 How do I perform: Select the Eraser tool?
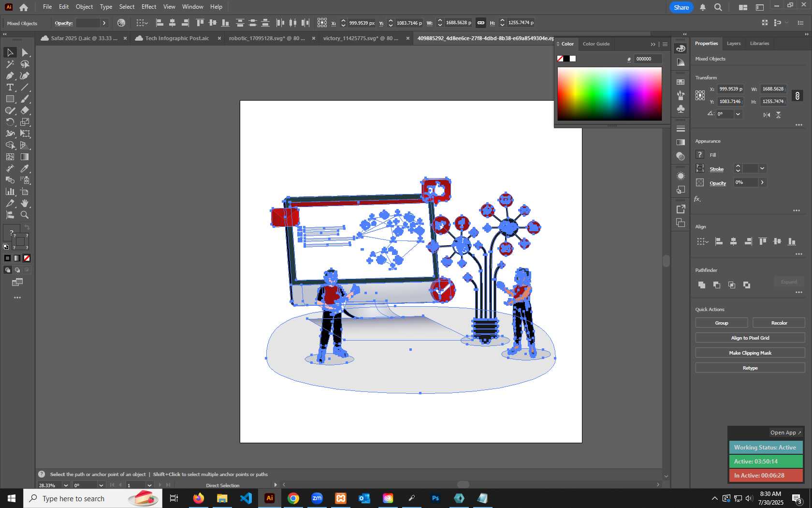pos(25,110)
